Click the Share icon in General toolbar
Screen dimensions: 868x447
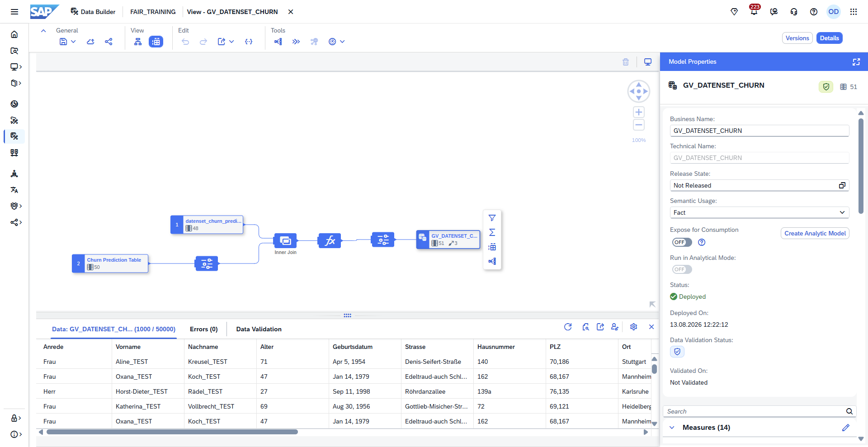click(108, 42)
